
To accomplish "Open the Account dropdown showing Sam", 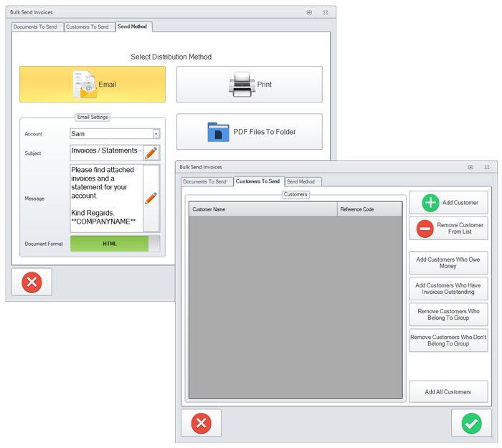I will (156, 134).
